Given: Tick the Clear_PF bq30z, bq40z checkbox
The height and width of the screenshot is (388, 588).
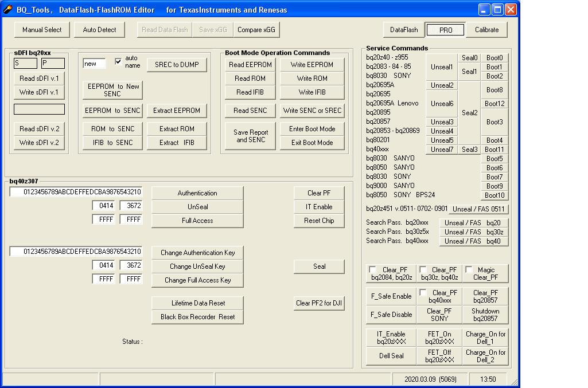Looking at the screenshot, I should (x=423, y=270).
